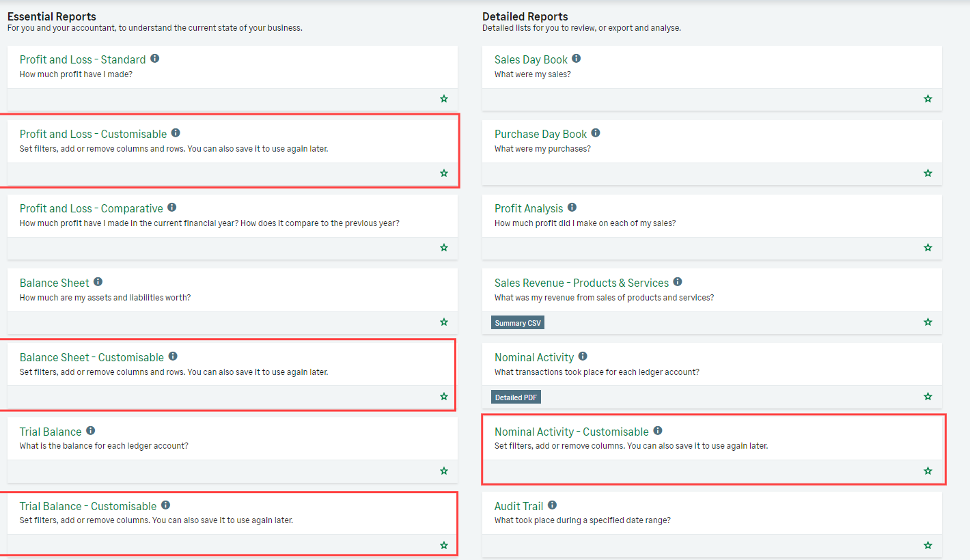This screenshot has width=970, height=560.
Task: Click info icon beside Profit and Loss - Comparative
Action: click(x=172, y=208)
